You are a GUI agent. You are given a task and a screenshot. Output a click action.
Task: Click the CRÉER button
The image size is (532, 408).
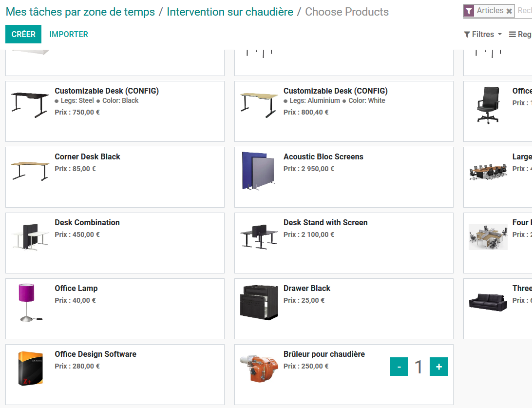[23, 34]
